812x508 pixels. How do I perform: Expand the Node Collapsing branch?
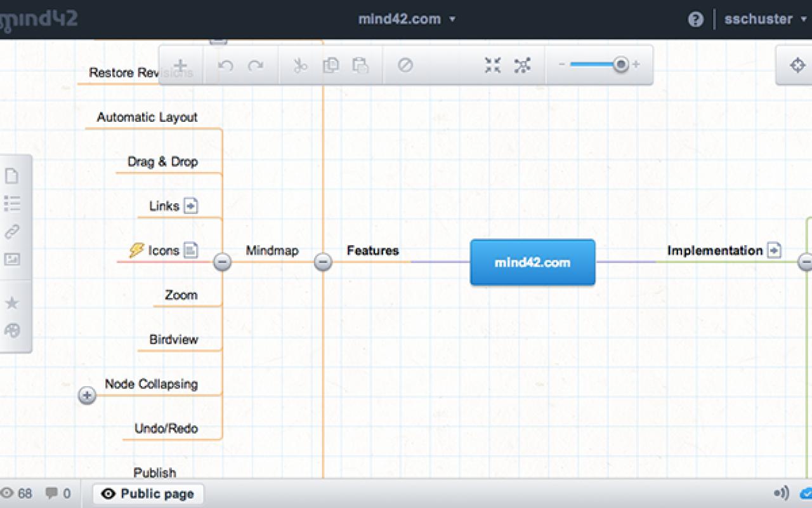point(87,396)
